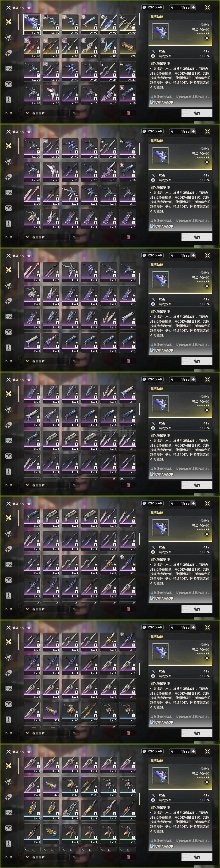Toggle the weapon lock in topmost detail panel

pos(207,38)
